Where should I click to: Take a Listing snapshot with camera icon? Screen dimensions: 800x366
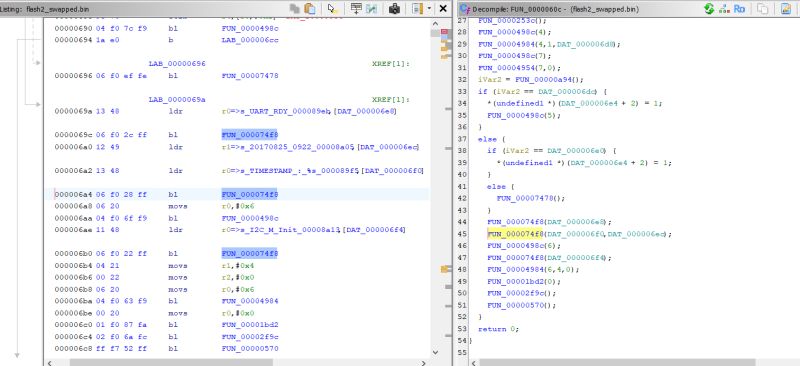pyautogui.click(x=394, y=9)
